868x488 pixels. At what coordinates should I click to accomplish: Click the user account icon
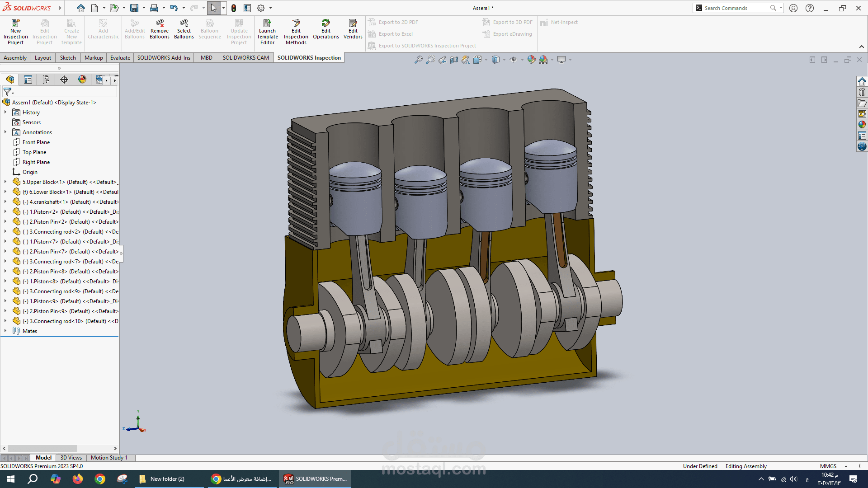pyautogui.click(x=793, y=8)
